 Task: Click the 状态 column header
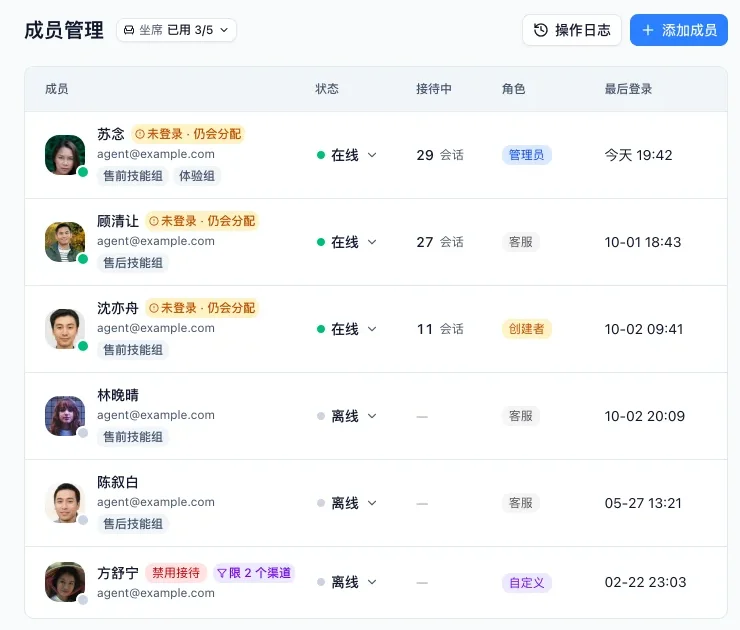pyautogui.click(x=327, y=89)
